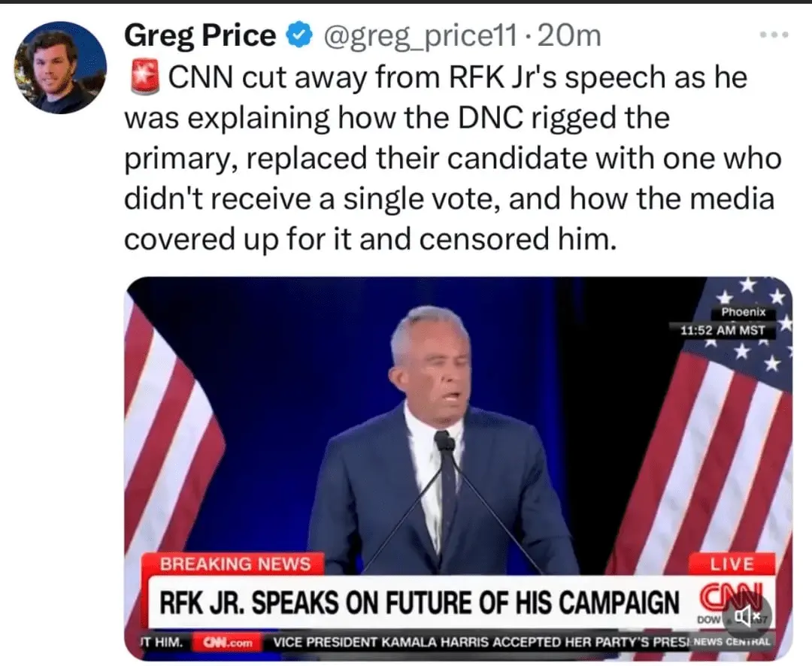
Task: Open the @greg_price11 handle link
Action: click(x=418, y=35)
